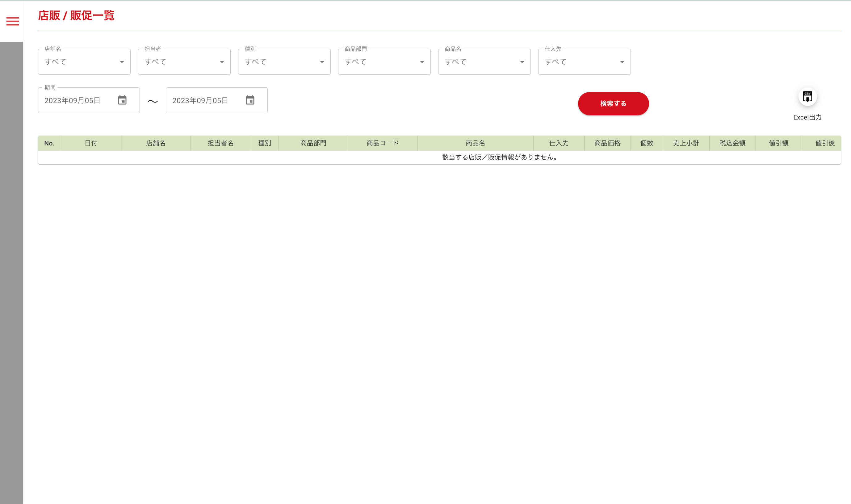Open end date calendar picker icon

coord(250,100)
